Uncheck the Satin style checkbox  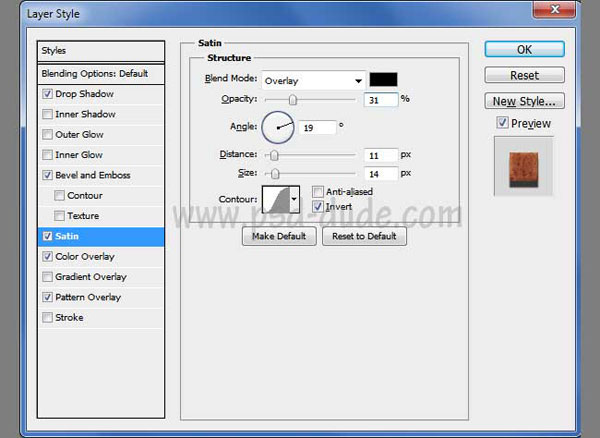point(47,236)
